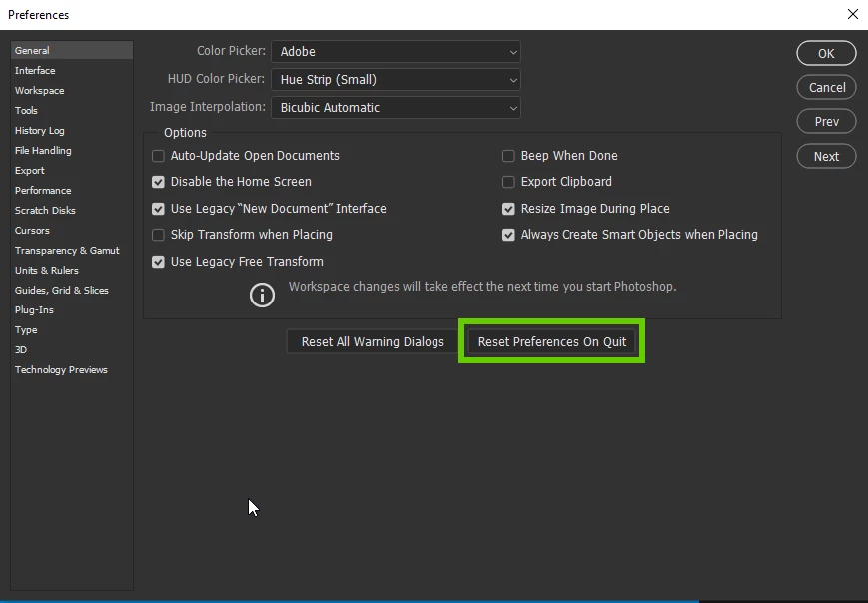Click Reset All Warning Dialogs
This screenshot has width=868, height=603.
[x=373, y=341]
